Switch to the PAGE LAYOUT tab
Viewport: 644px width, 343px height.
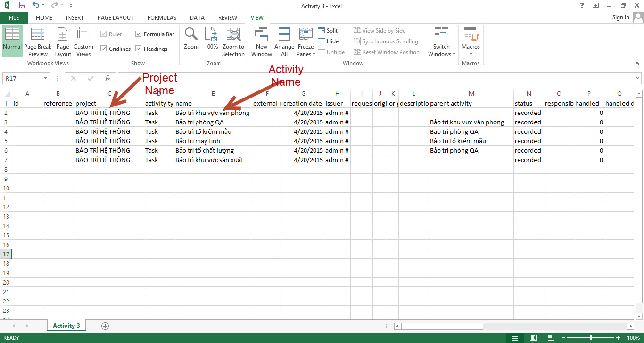pyautogui.click(x=116, y=18)
